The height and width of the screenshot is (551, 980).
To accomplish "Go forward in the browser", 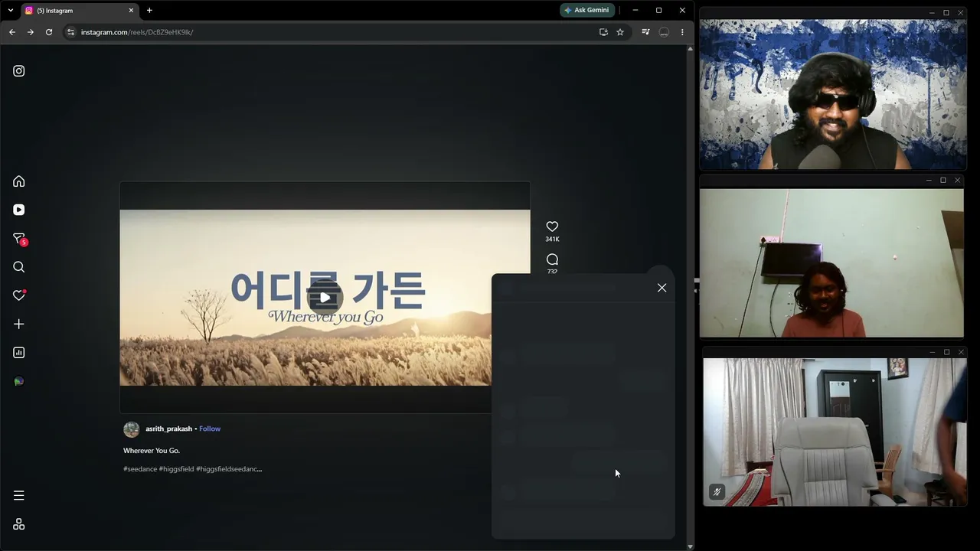I will point(31,32).
